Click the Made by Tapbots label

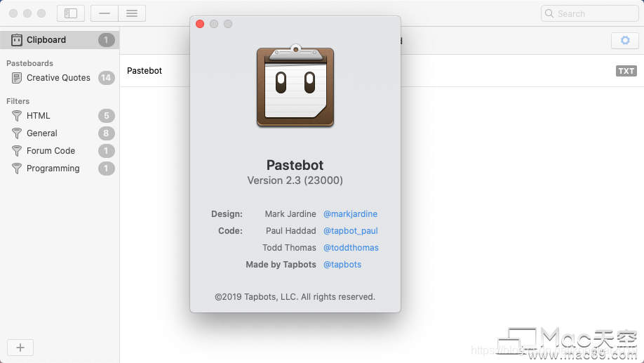pyautogui.click(x=281, y=264)
